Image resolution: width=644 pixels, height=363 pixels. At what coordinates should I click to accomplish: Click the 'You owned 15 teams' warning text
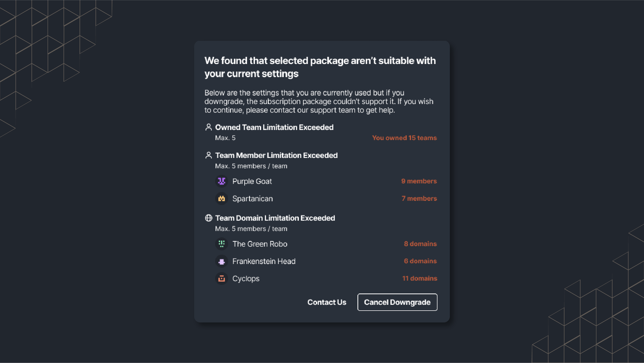pyautogui.click(x=405, y=138)
